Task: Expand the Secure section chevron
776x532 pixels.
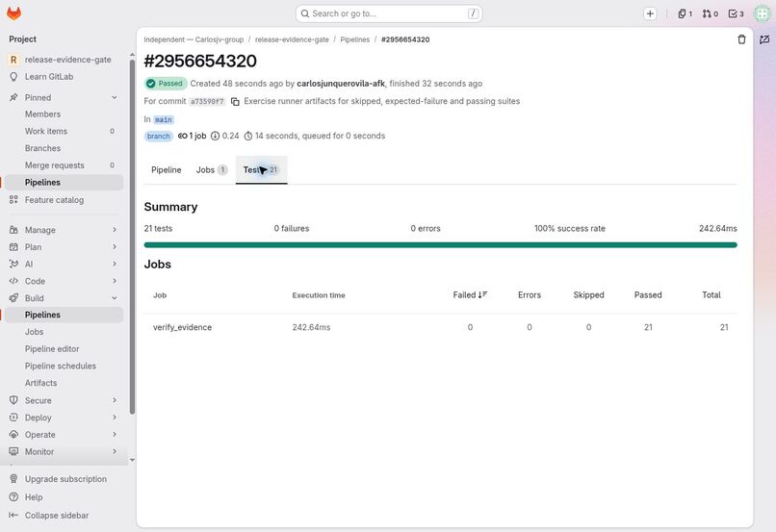Action: pyautogui.click(x=115, y=400)
